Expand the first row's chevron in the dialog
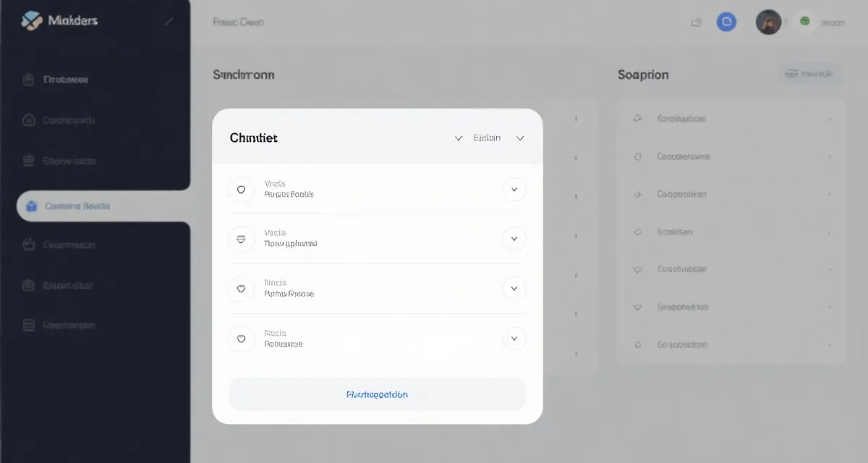This screenshot has width=868, height=463. point(514,190)
